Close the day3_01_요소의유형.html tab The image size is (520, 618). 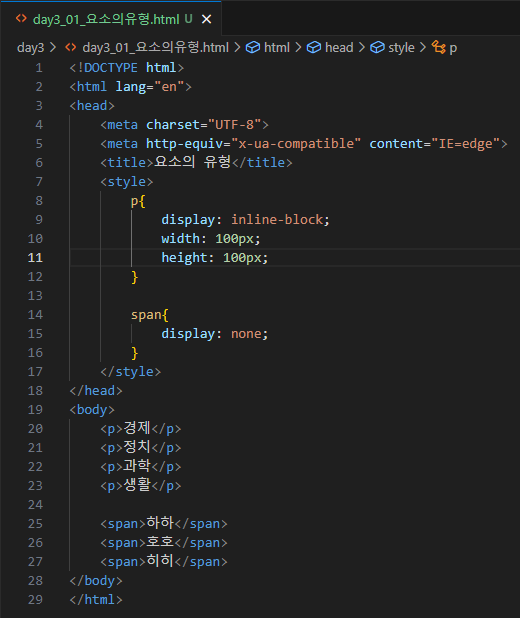[x=206, y=19]
